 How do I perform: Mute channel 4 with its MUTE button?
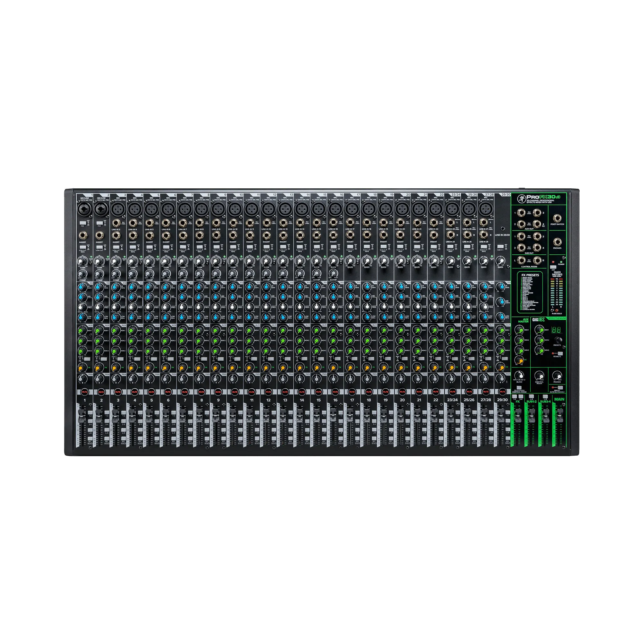click(134, 392)
